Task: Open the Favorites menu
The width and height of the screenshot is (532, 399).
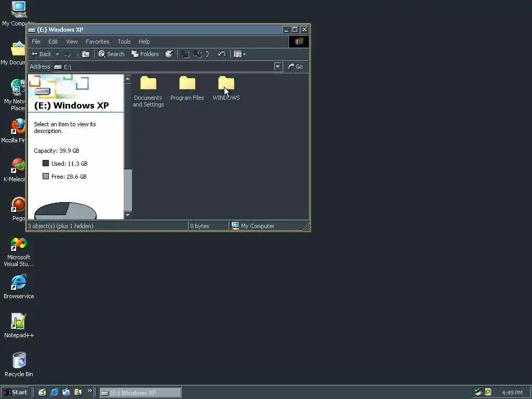Action: (x=97, y=42)
